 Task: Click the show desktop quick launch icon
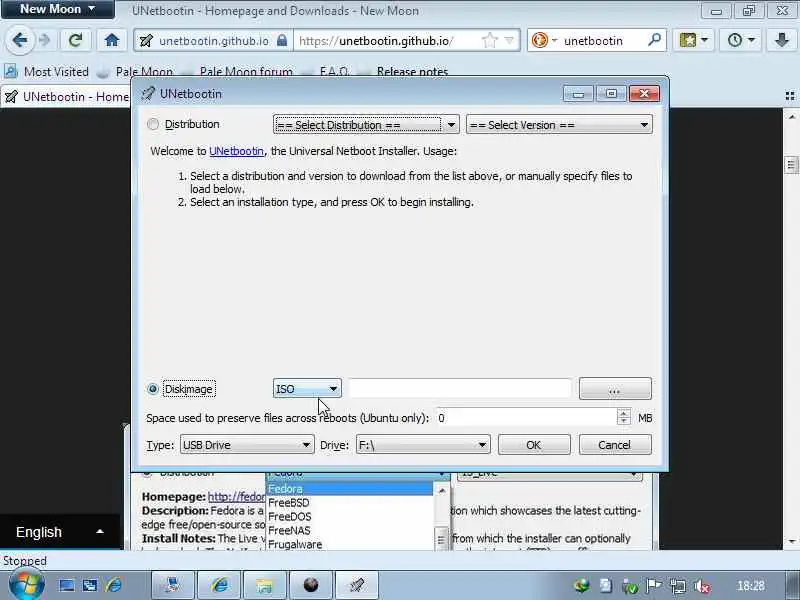(x=66, y=585)
